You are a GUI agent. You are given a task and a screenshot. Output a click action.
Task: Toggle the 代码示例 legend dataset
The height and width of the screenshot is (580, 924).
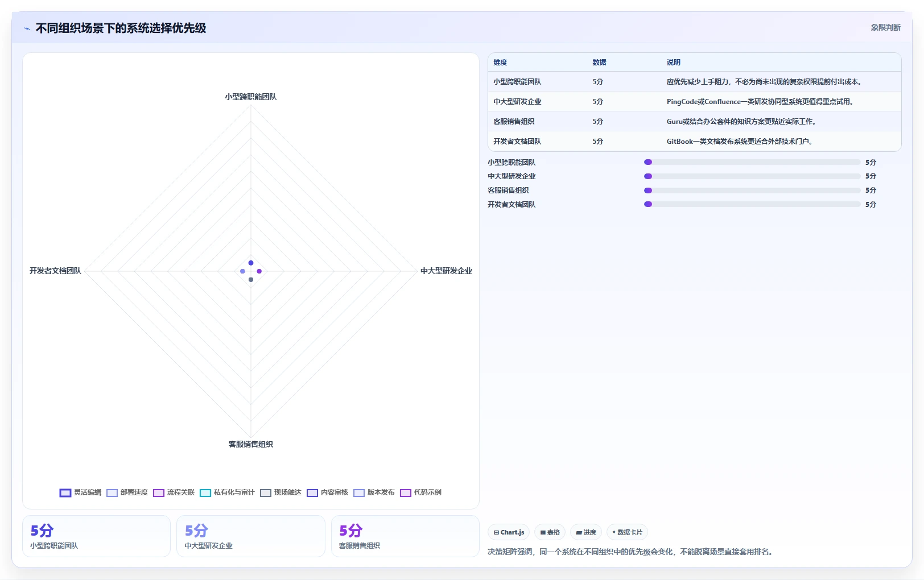tap(421, 492)
